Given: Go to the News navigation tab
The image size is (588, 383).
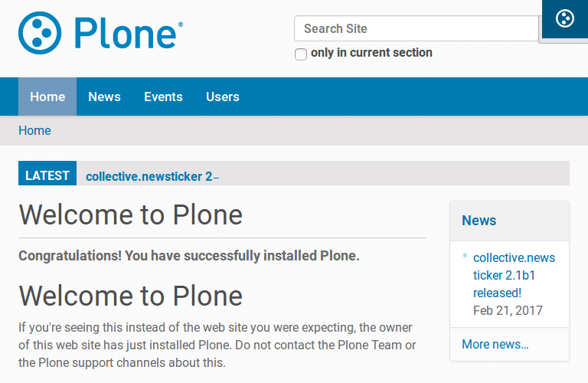Looking at the screenshot, I should coord(104,97).
